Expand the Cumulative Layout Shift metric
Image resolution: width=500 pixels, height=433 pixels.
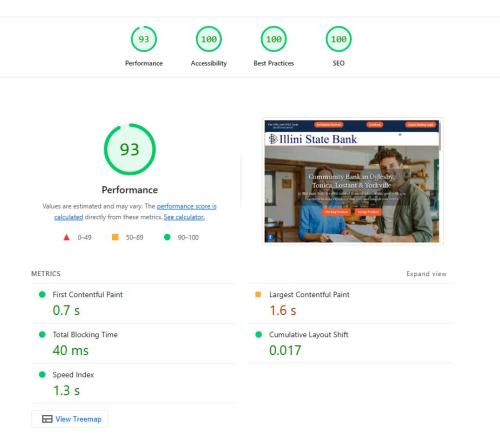click(350, 343)
